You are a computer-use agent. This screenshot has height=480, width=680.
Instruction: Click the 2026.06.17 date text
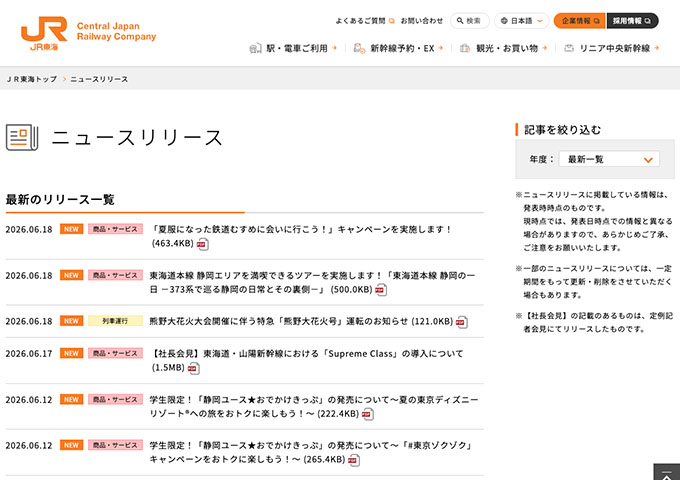[29, 354]
